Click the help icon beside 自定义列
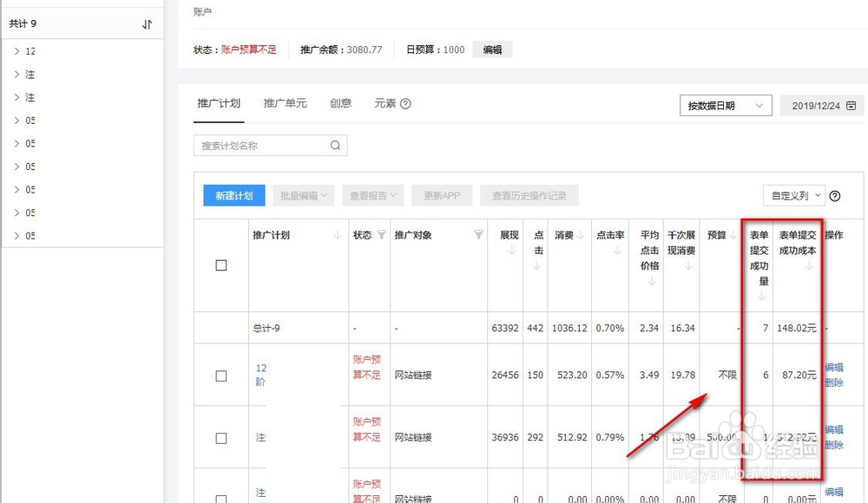 pyautogui.click(x=835, y=196)
